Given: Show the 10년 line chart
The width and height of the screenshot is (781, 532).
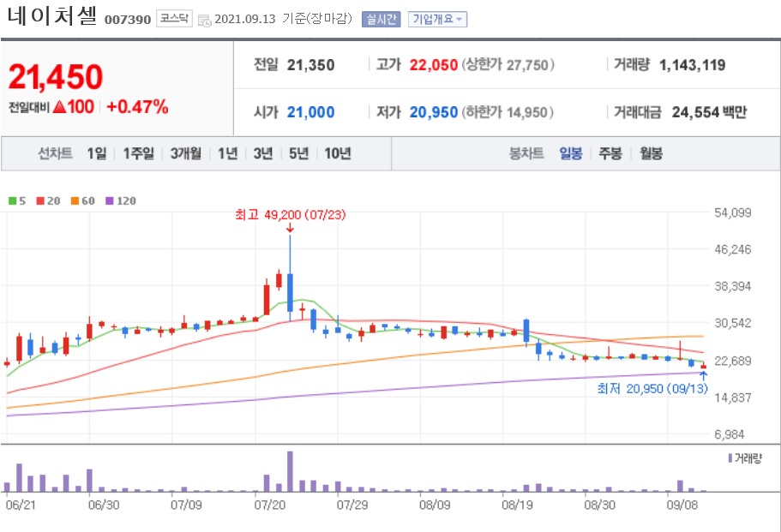Looking at the screenshot, I should click(338, 153).
